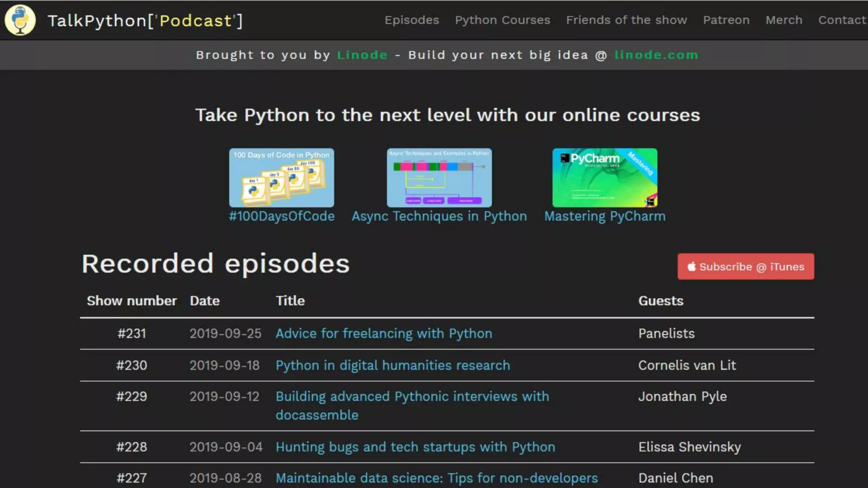Click the online courses heading text

(x=448, y=115)
